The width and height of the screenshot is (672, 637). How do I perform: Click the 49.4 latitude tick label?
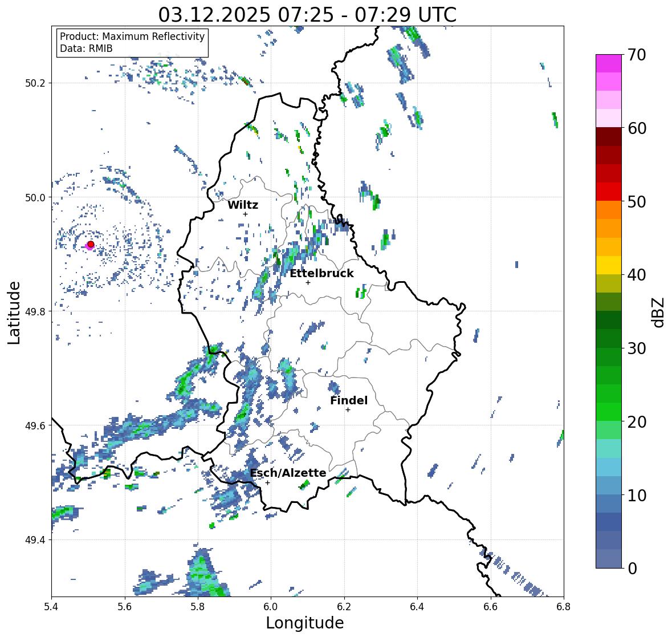tap(35, 540)
